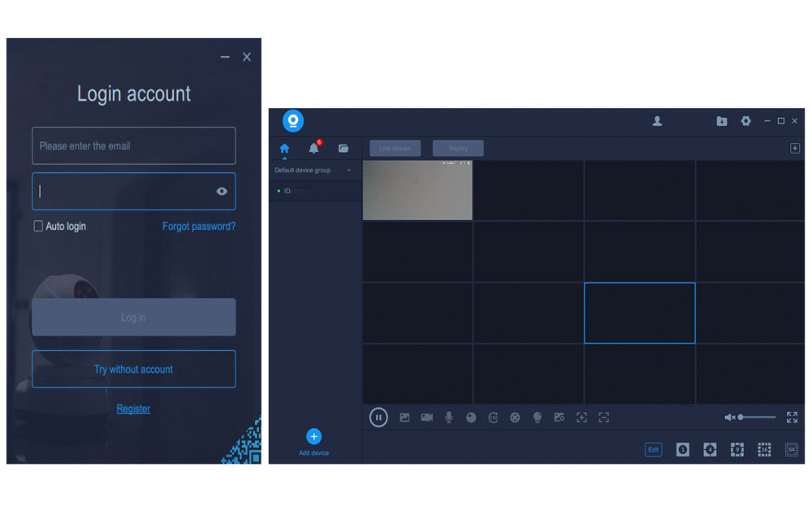812x515 pixels.
Task: Select the Live stream tab
Action: click(395, 149)
